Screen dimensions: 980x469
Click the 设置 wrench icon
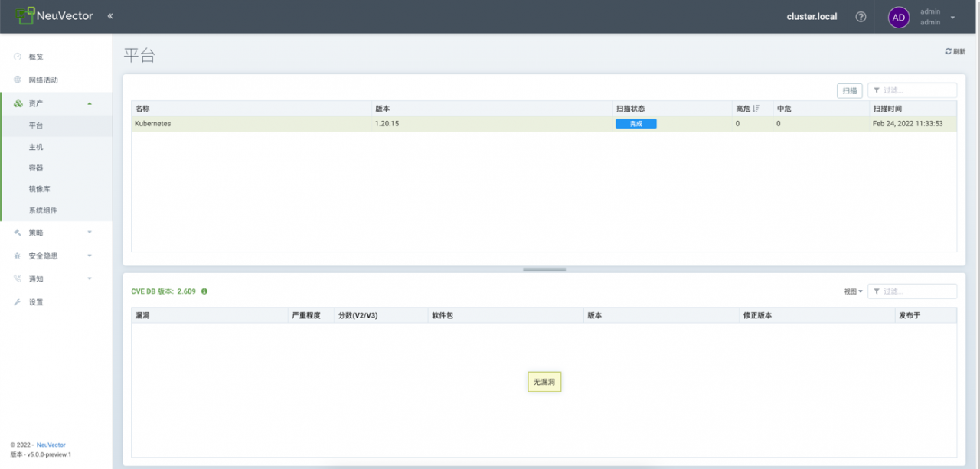click(18, 302)
